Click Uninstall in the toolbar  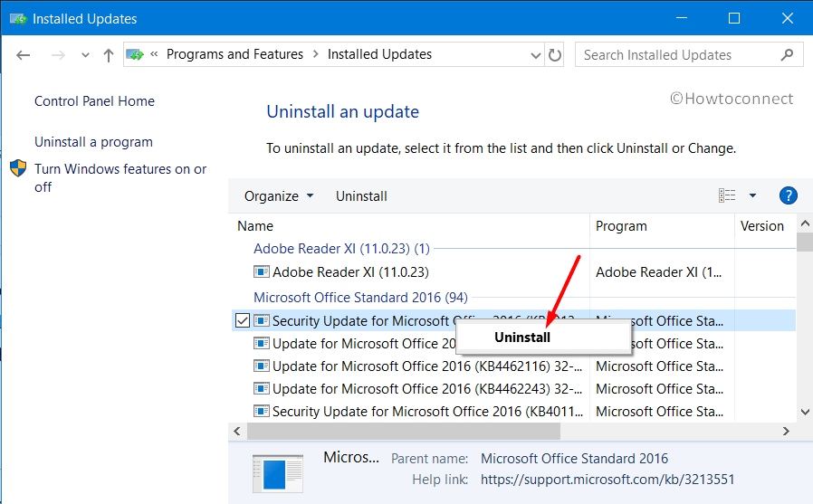click(x=361, y=196)
